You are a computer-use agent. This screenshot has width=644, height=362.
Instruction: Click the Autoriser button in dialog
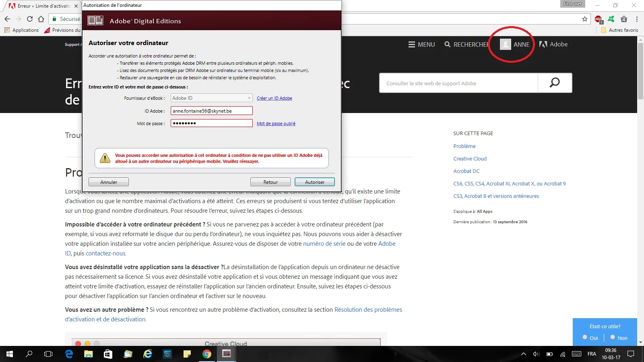click(x=314, y=182)
